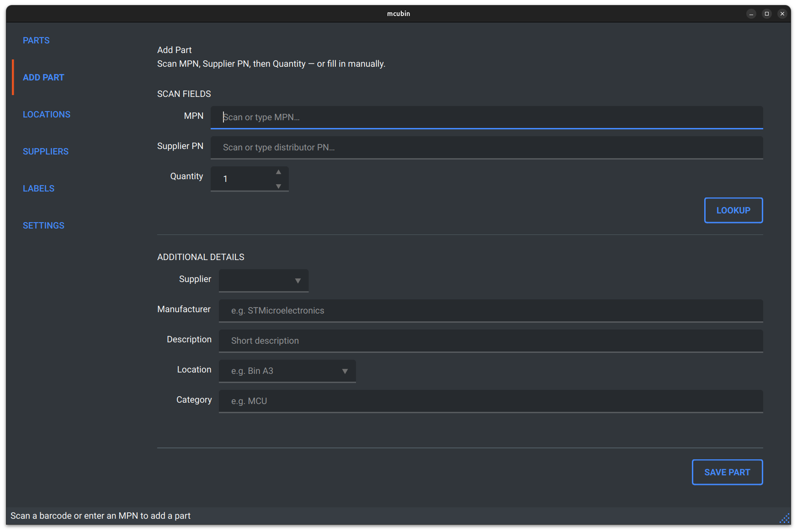Image resolution: width=797 pixels, height=532 pixels.
Task: Select the ADD PART sidebar entry
Action: tap(43, 77)
